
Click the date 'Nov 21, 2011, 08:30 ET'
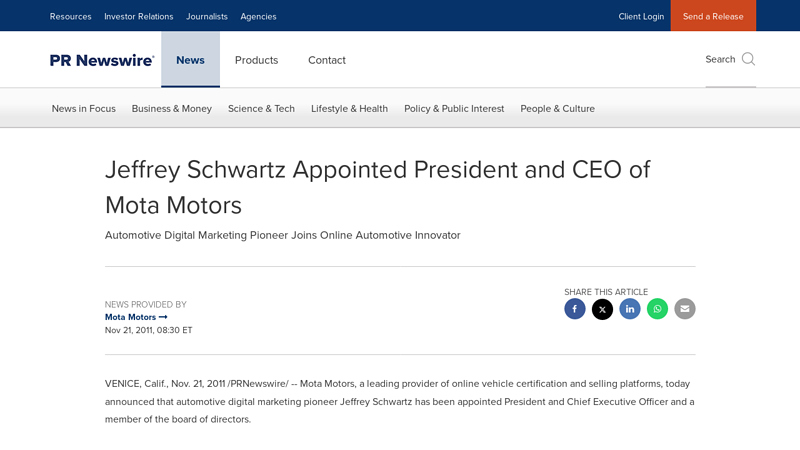[148, 330]
